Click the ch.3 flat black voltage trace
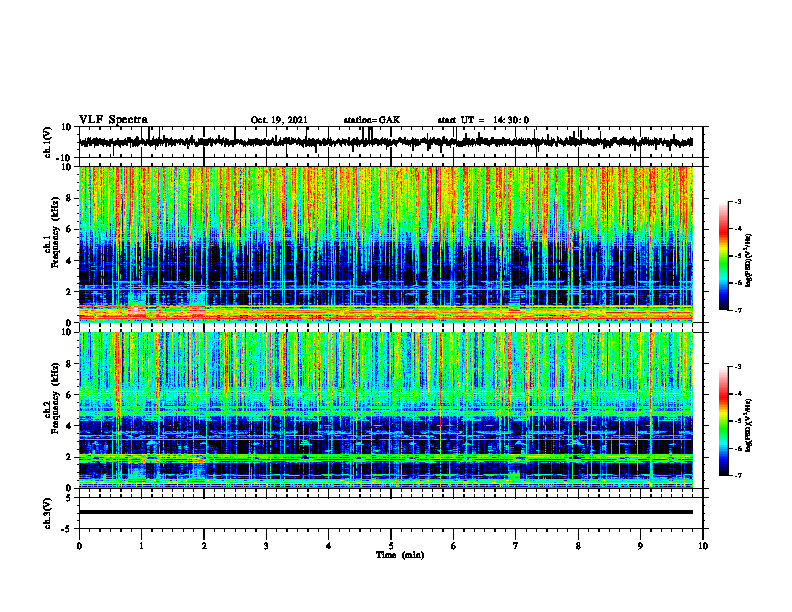The height and width of the screenshot is (612, 792). pyautogui.click(x=385, y=512)
